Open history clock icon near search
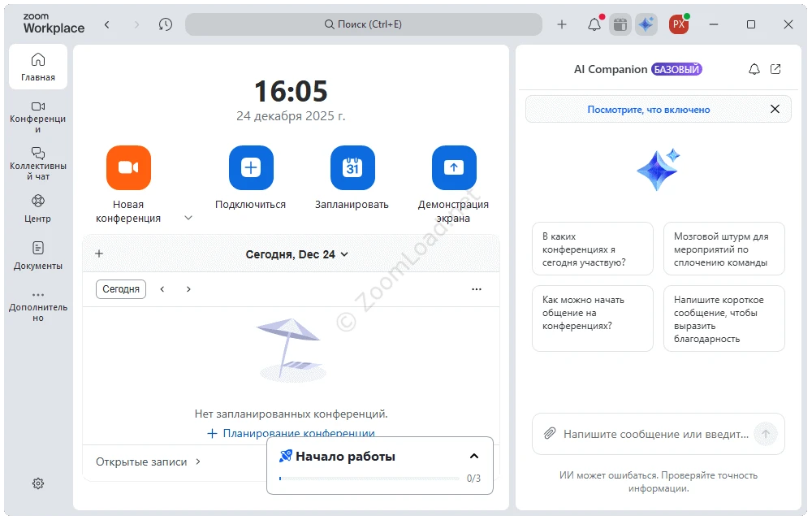Viewport: 812px width, 520px height. pyautogui.click(x=166, y=24)
